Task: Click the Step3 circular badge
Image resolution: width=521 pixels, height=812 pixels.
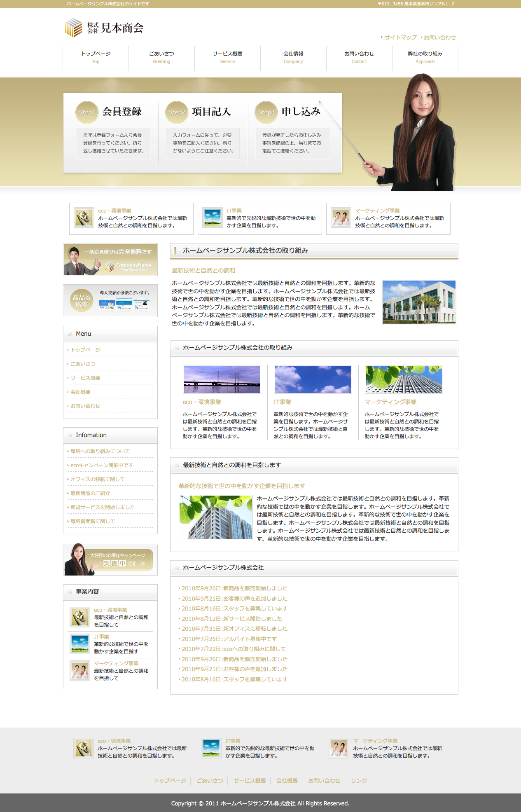Action: pyautogui.click(x=266, y=112)
